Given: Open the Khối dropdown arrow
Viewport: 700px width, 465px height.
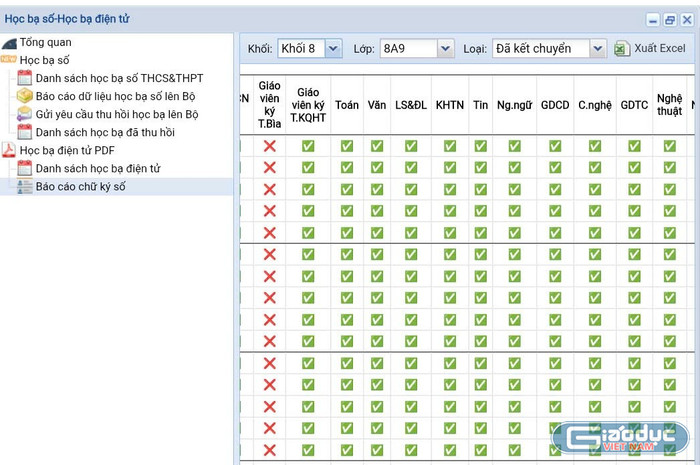Looking at the screenshot, I should 333,49.
